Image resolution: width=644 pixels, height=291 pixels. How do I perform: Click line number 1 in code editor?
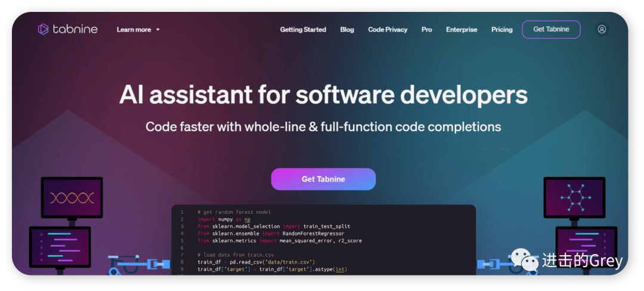(181, 212)
